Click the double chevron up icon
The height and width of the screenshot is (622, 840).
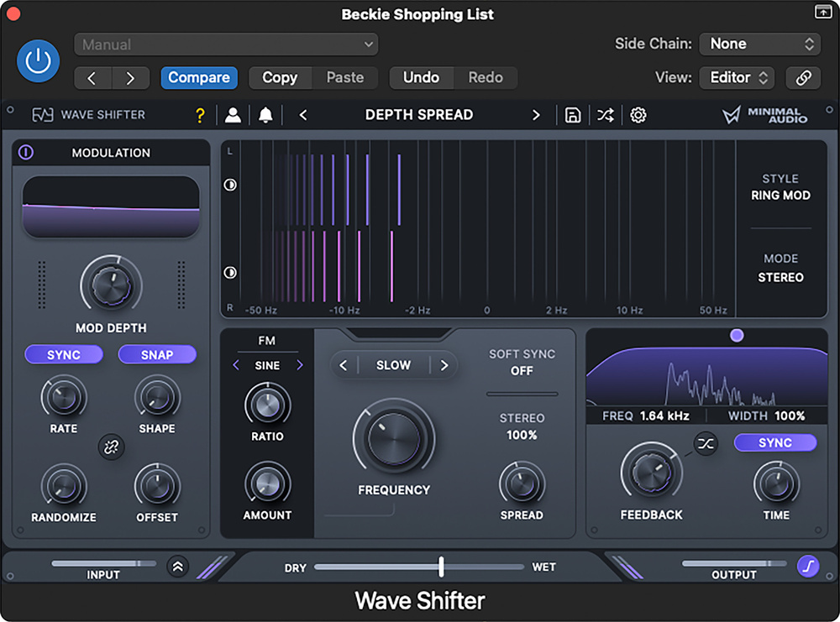(178, 567)
